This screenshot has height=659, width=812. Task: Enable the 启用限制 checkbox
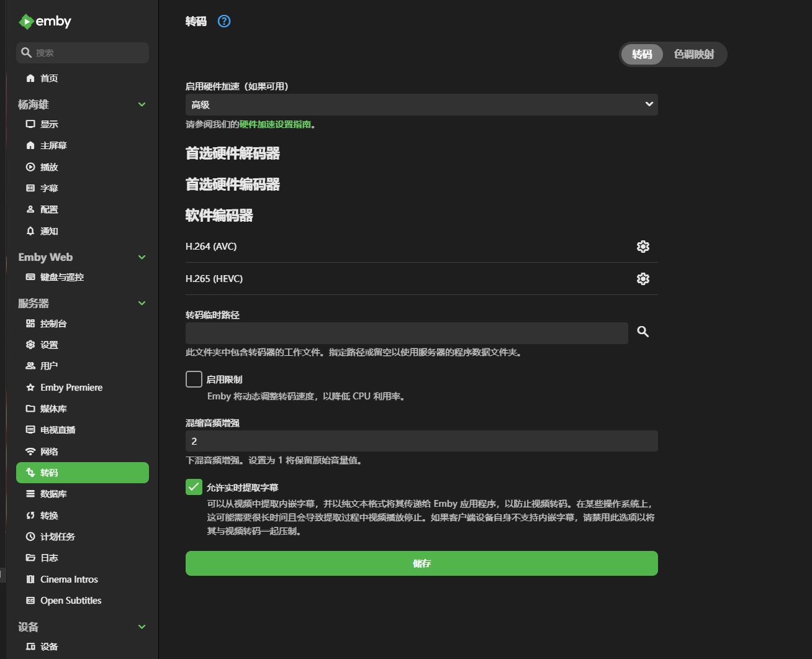coord(194,379)
